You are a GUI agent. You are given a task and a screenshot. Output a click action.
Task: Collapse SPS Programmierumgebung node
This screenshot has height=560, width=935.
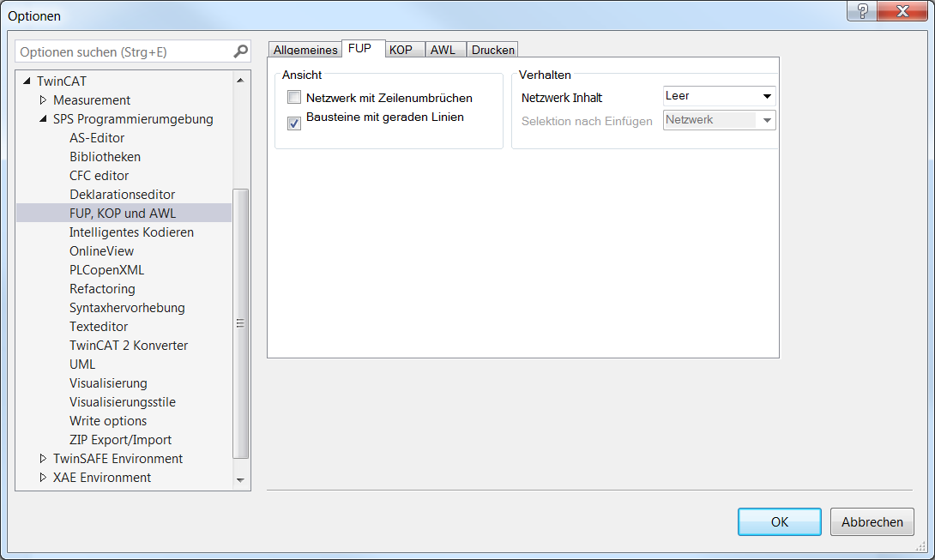pyautogui.click(x=44, y=119)
